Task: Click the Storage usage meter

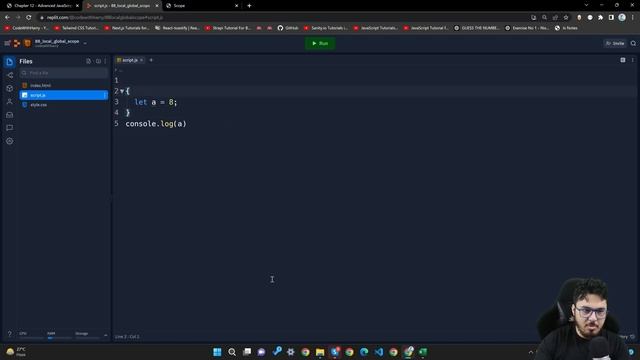Action: point(87,335)
